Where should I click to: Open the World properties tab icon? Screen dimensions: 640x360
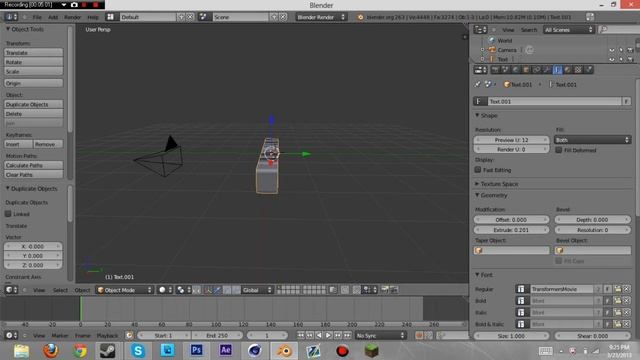[x=516, y=70]
